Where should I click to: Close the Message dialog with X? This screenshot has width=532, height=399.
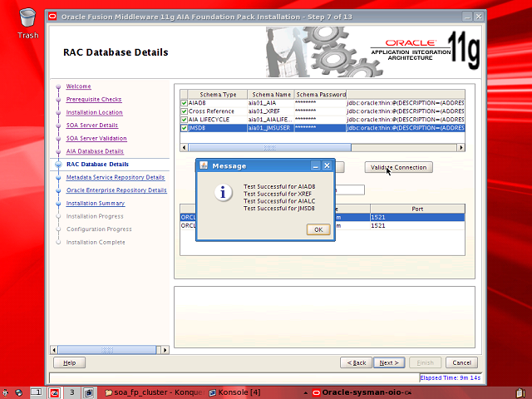click(x=327, y=165)
